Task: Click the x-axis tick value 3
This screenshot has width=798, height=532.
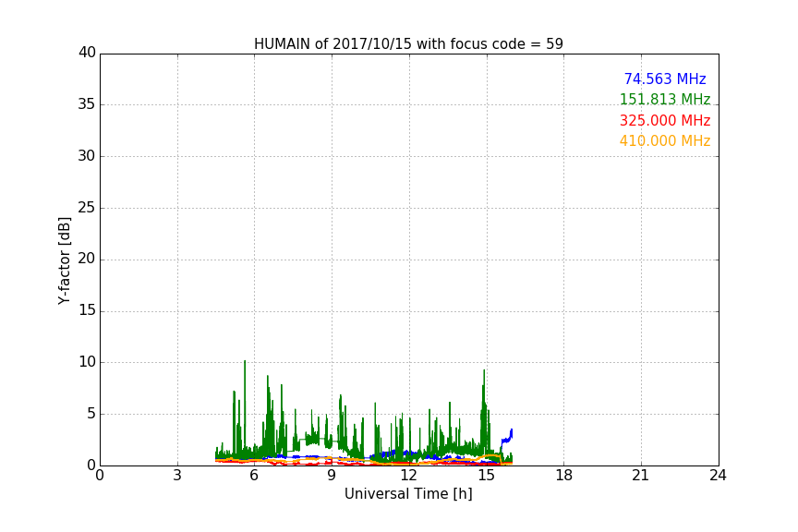Action: (177, 476)
